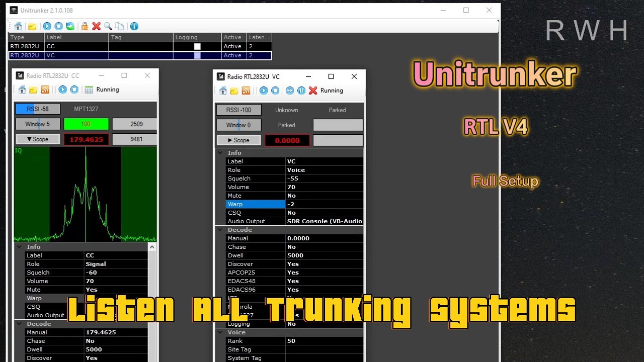Image resolution: width=644 pixels, height=362 pixels.
Task: Click the IQ spectrum scope display
Action: pos(86,194)
